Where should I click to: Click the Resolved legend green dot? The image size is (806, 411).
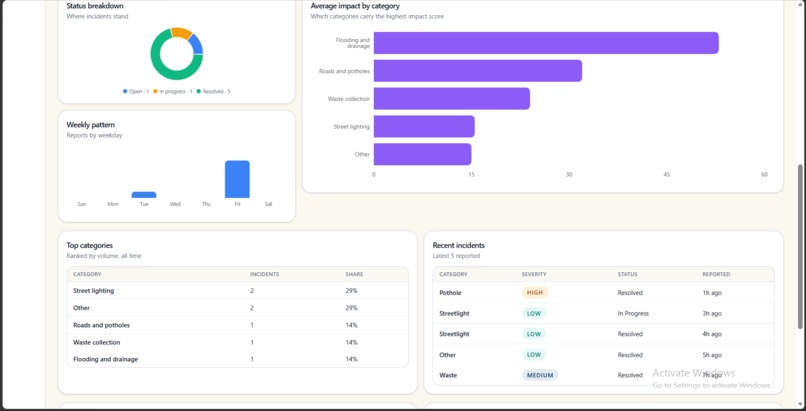pos(198,91)
